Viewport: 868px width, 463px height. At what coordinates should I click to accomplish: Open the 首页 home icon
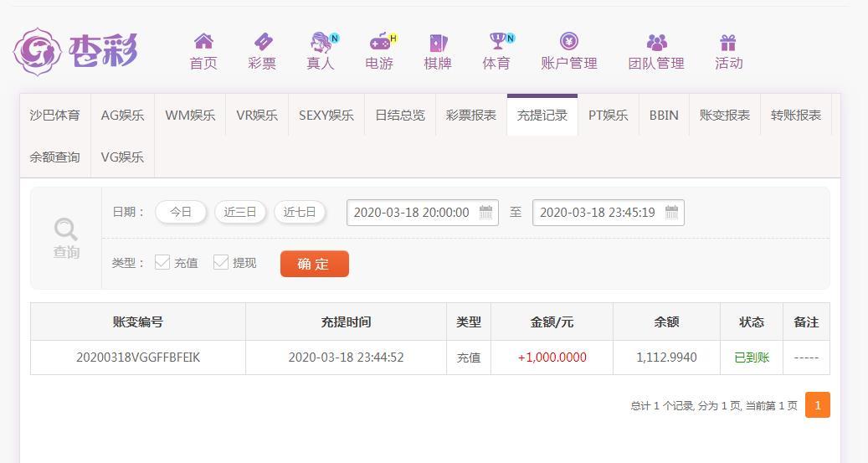[203, 42]
